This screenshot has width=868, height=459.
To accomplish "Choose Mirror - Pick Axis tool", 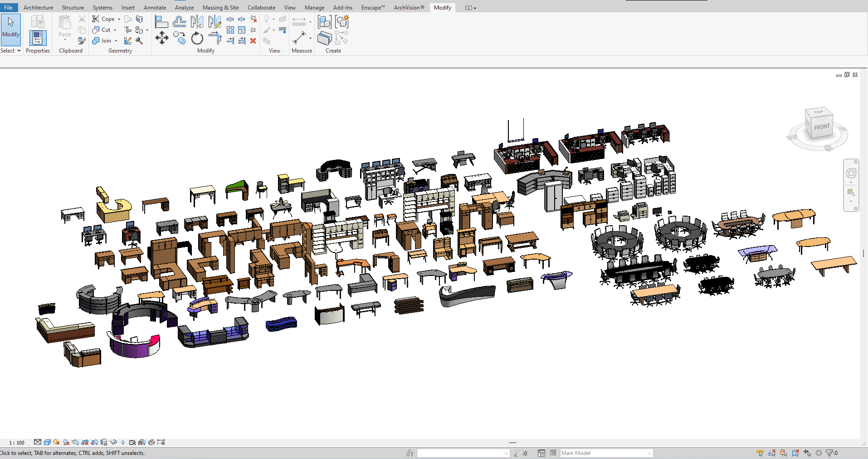I will [197, 22].
